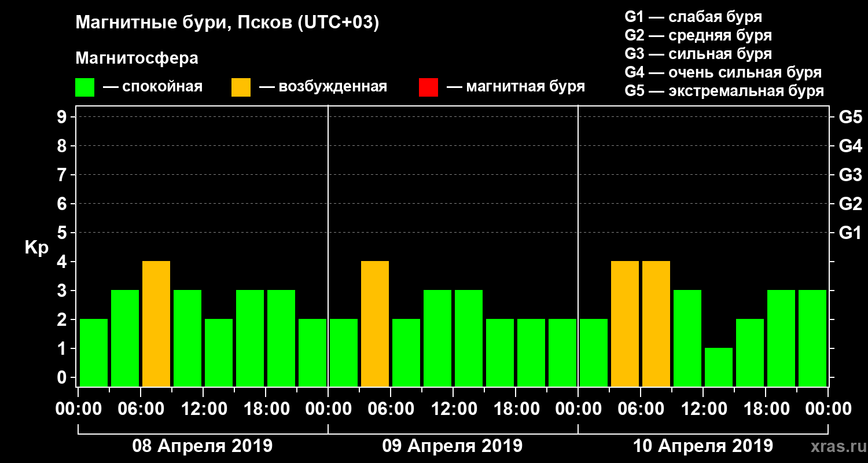
Task: Click the '08 Апреля 2019' date label
Action: coord(203,446)
